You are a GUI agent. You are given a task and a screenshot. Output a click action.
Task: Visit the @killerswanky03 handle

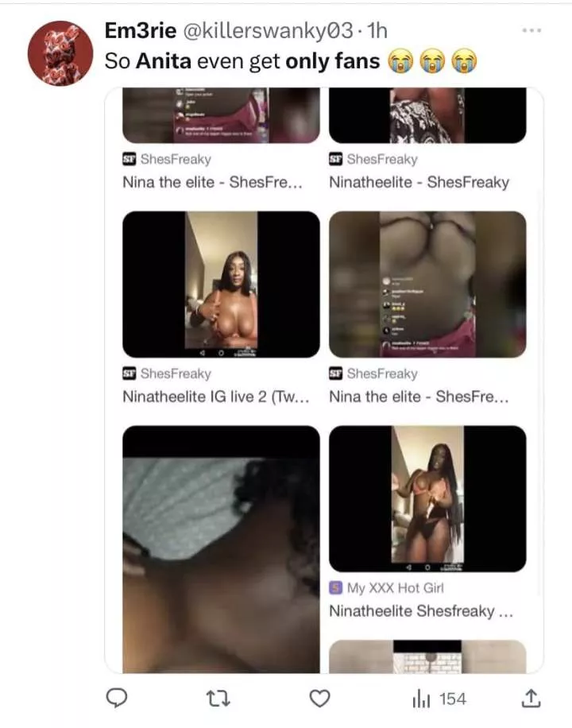[x=268, y=31]
